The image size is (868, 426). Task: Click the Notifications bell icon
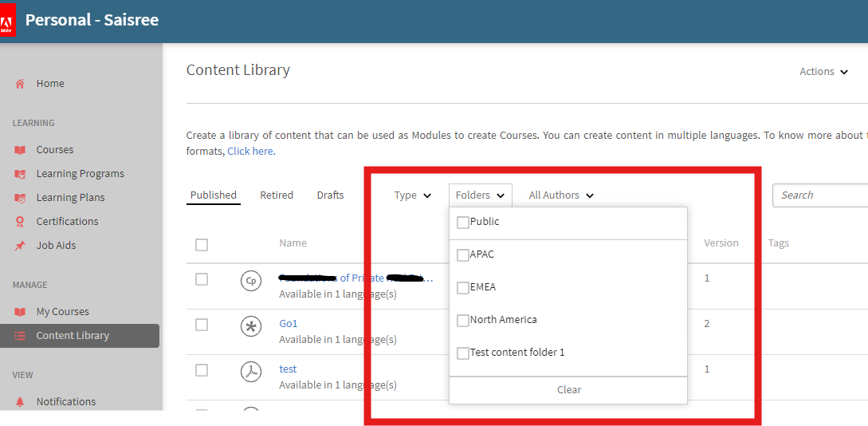point(20,402)
